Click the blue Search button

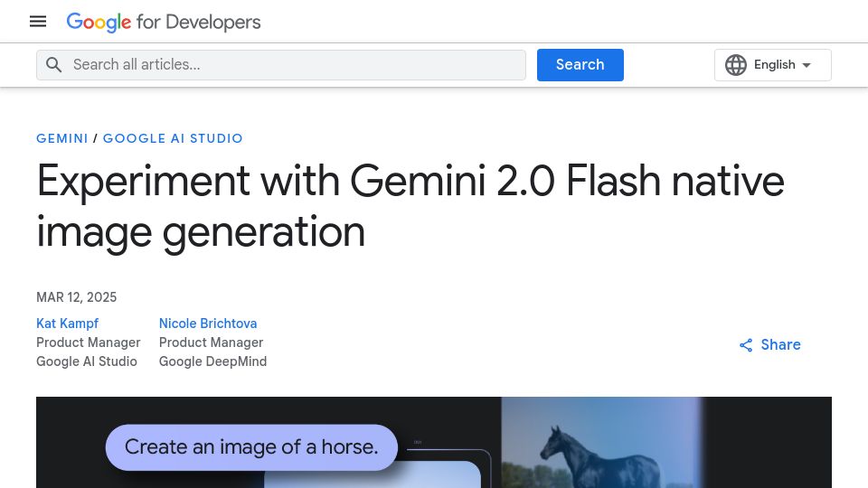(580, 65)
